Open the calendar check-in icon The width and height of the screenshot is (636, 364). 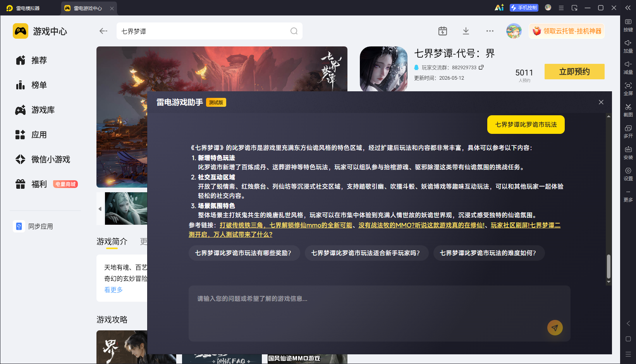[x=443, y=31]
